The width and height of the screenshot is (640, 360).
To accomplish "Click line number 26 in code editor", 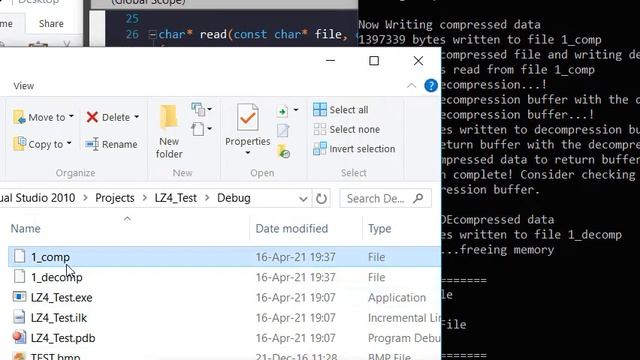I will tap(132, 34).
